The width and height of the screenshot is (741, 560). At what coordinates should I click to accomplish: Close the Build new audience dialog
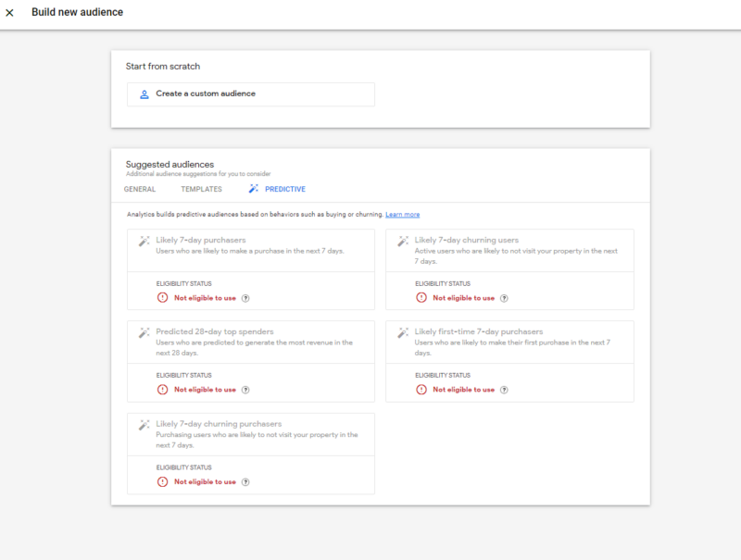[x=10, y=13]
